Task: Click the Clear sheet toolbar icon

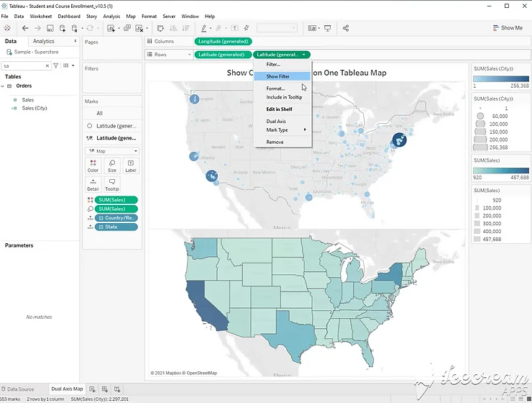Action: coord(139,28)
